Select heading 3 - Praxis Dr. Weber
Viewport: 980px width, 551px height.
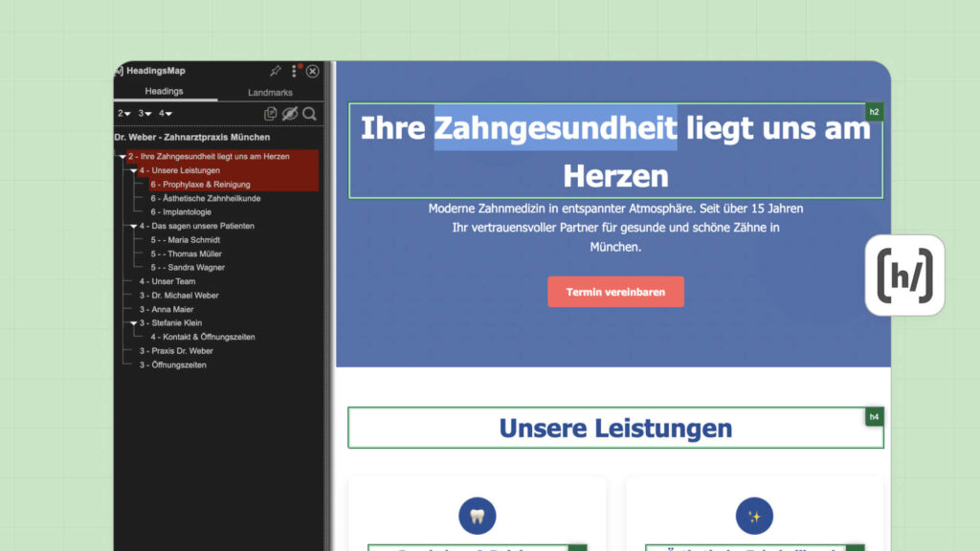pos(176,351)
